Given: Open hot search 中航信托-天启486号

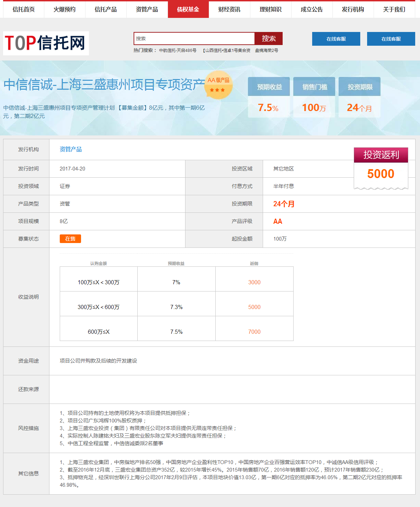Looking at the screenshot, I should pos(178,51).
